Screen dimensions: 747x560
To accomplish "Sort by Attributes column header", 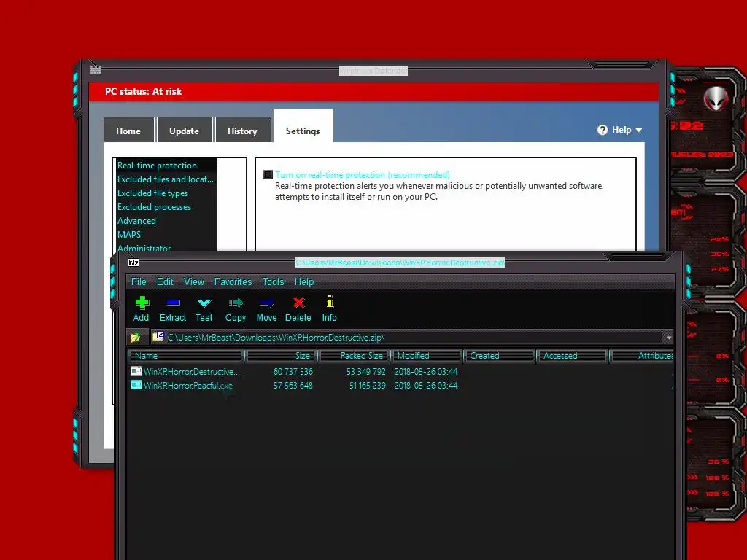I will (x=642, y=356).
